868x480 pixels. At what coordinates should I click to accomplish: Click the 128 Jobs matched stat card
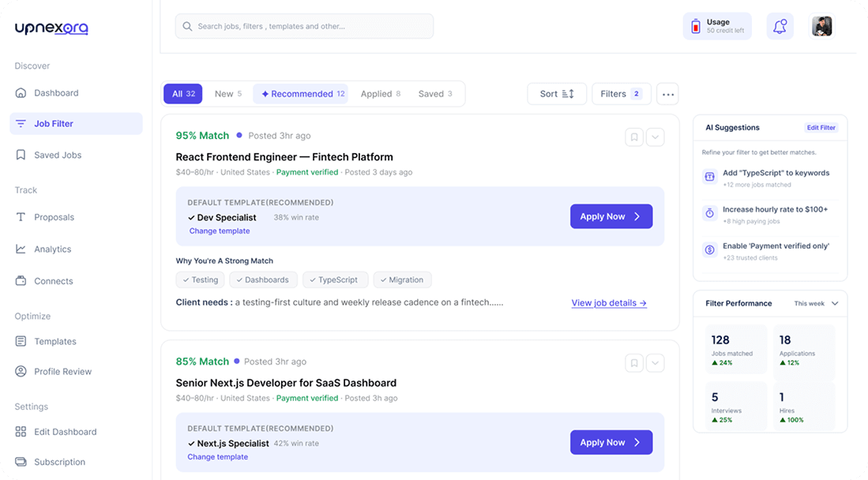[735, 350]
